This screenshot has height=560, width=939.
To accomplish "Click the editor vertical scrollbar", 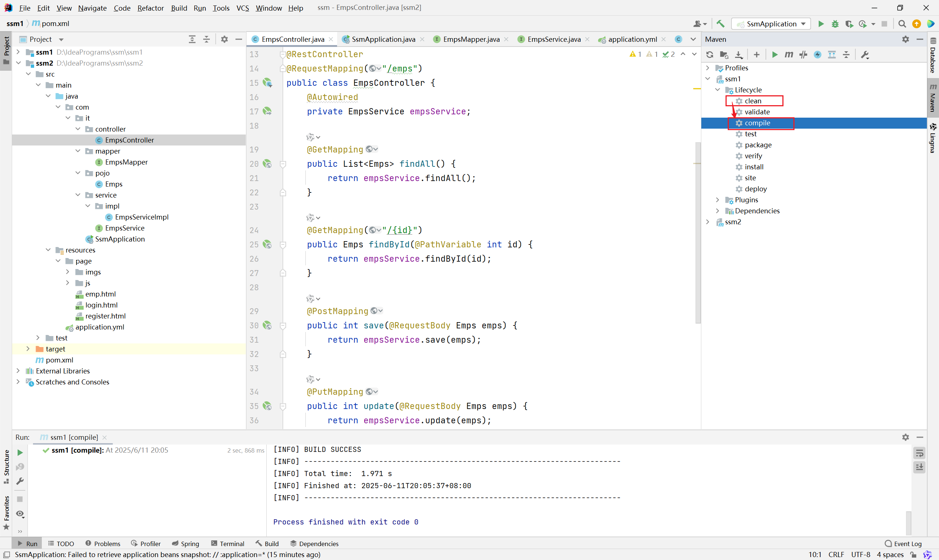I will 698,232.
